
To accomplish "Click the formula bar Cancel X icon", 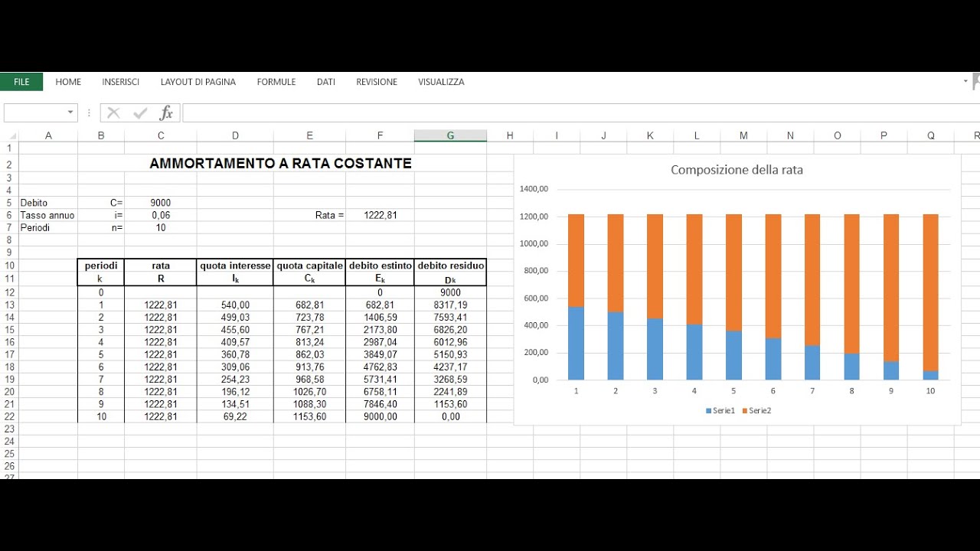I will 114,113.
